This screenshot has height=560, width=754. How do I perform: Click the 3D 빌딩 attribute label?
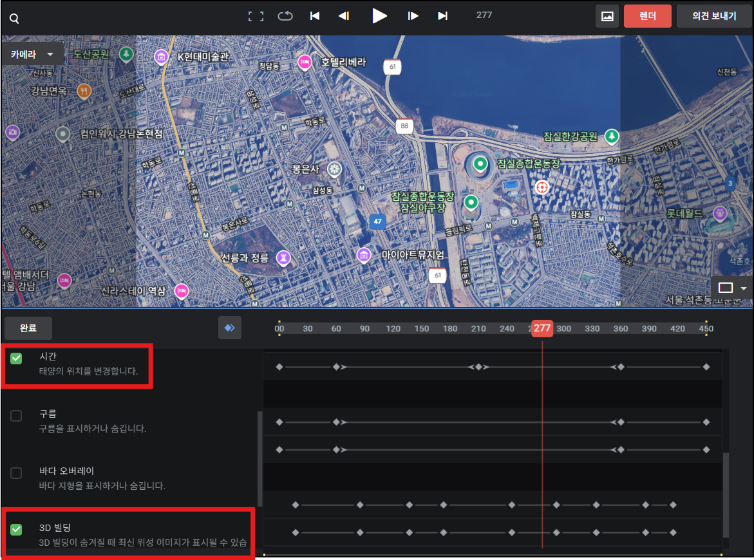click(55, 528)
